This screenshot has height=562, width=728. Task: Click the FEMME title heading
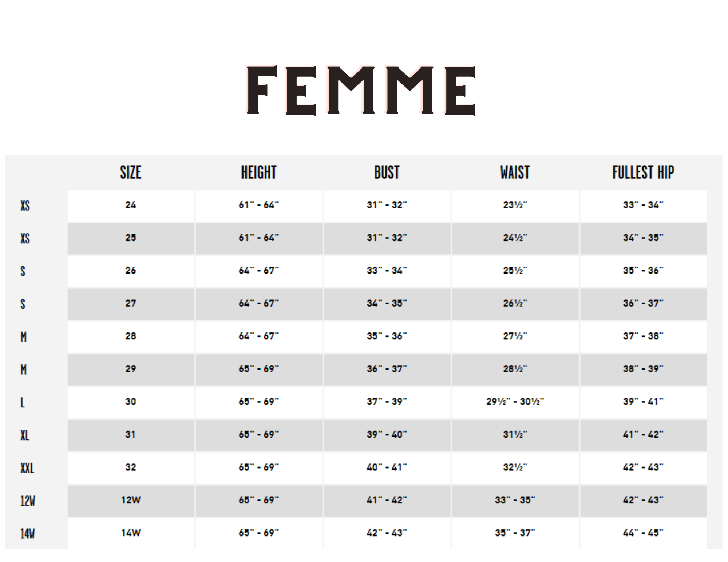361,91
